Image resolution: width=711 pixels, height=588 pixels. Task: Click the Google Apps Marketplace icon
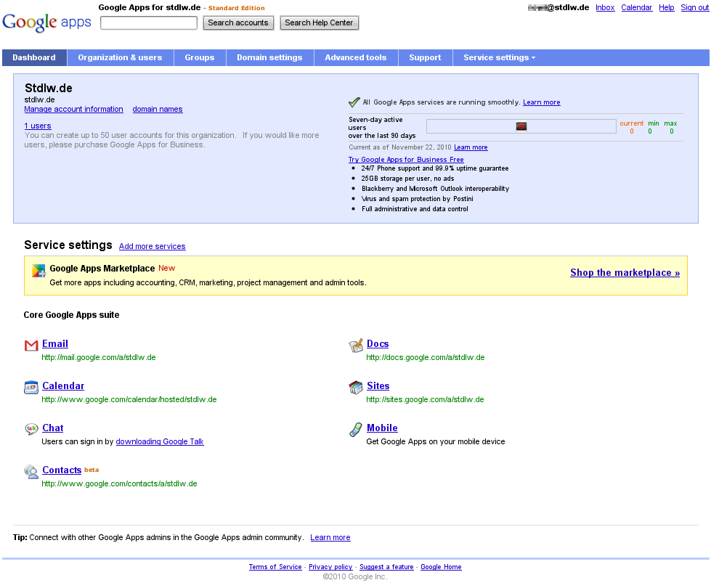[x=39, y=271]
